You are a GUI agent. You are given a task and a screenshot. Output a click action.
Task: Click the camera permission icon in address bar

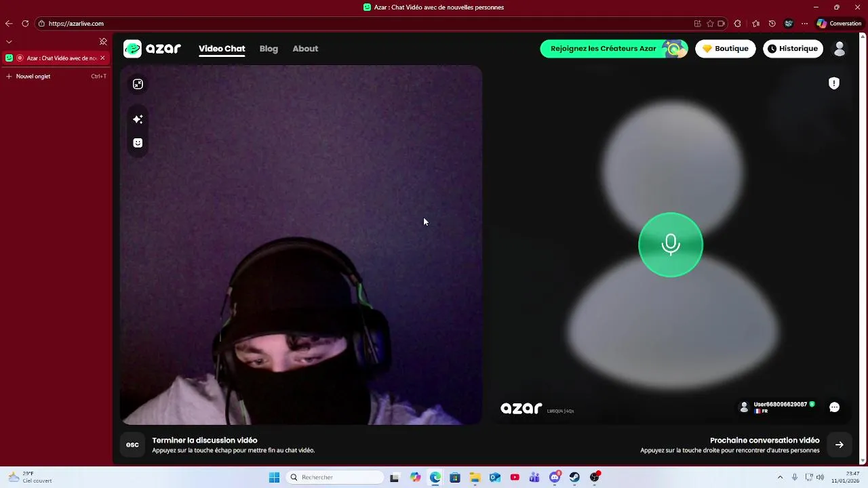(x=722, y=24)
